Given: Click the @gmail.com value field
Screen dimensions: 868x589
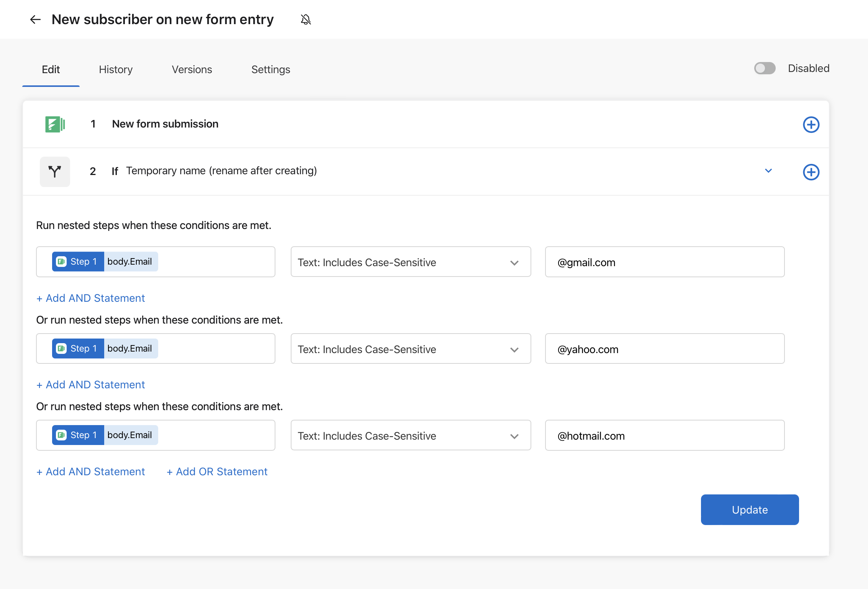Looking at the screenshot, I should (664, 262).
